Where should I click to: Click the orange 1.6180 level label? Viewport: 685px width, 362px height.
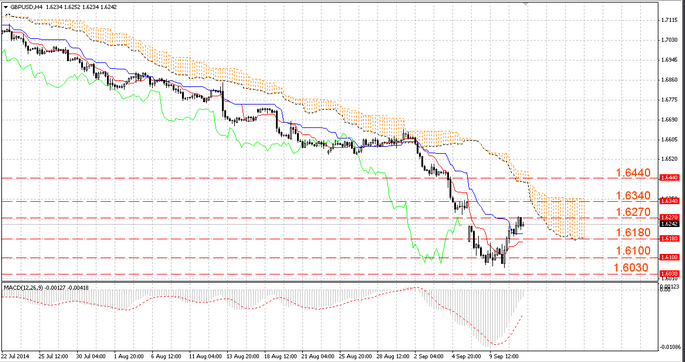click(x=633, y=233)
